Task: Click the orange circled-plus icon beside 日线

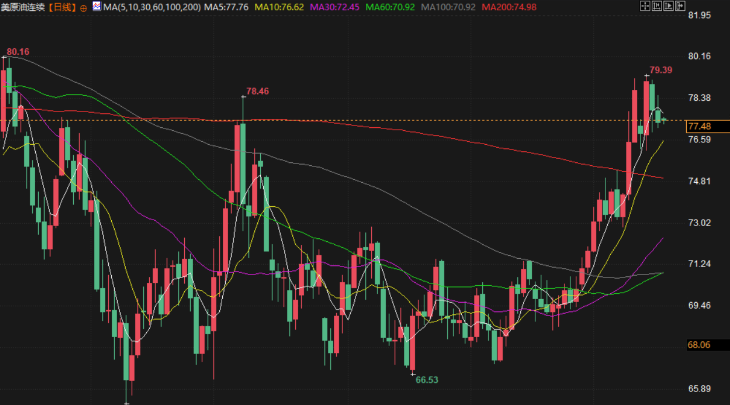Action: pos(83,7)
